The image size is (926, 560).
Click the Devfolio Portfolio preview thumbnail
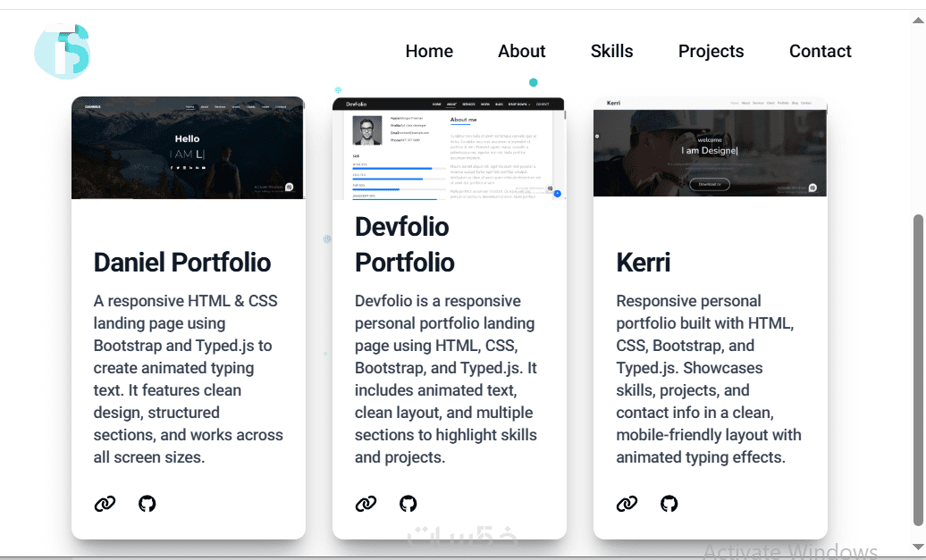[449, 148]
